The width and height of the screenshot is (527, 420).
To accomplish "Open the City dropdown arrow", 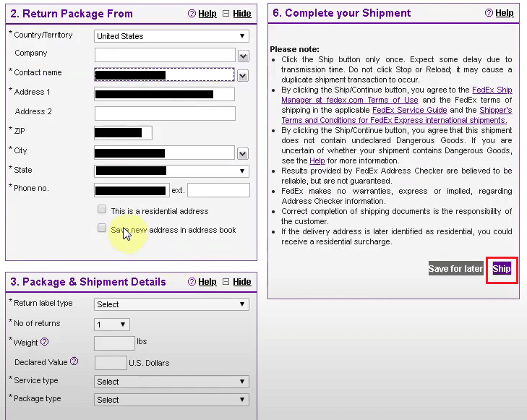I will (244, 153).
